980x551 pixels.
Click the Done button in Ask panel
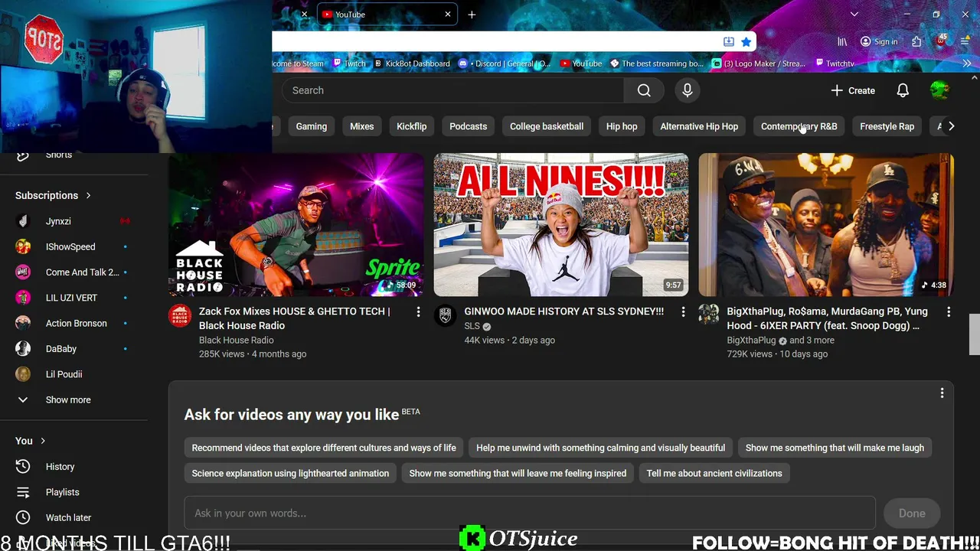point(912,514)
